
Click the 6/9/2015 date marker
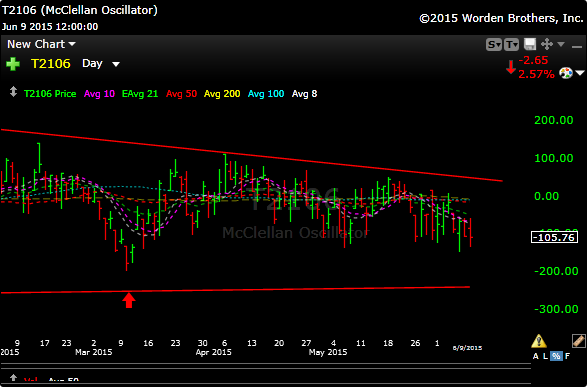click(467, 348)
